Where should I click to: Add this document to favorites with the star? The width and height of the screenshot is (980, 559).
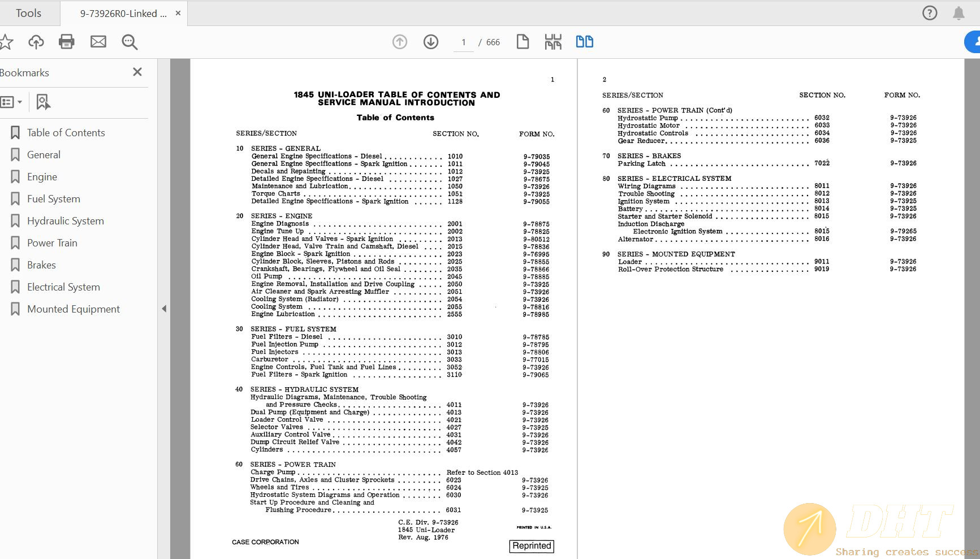(6, 41)
